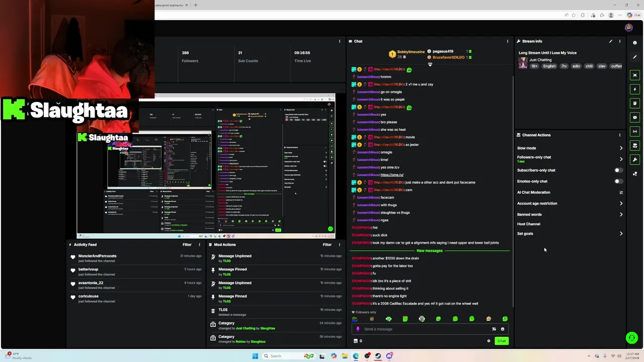Click the three-dots cluster icon in the right sidebar
Viewport: 644px width, 362px height.
635,173
